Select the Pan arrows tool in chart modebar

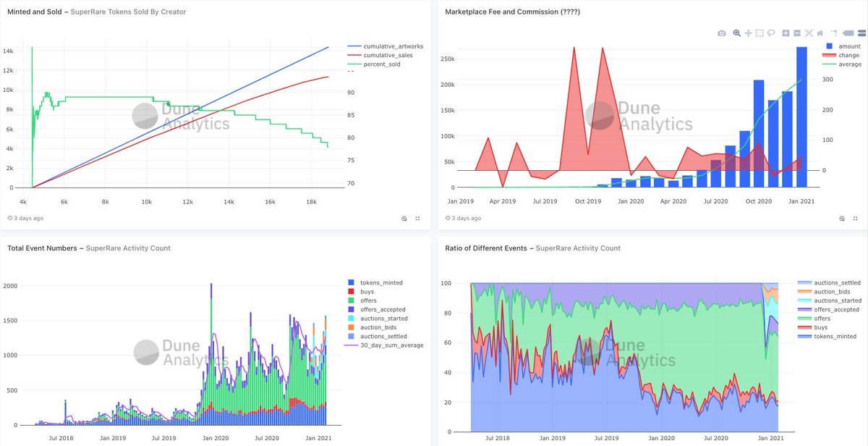pyautogui.click(x=748, y=33)
